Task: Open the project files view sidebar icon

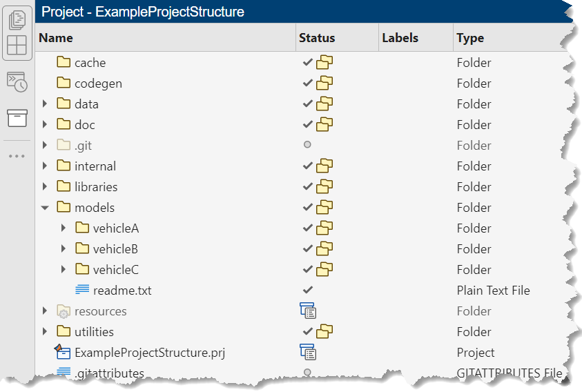Action: pyautogui.click(x=17, y=19)
